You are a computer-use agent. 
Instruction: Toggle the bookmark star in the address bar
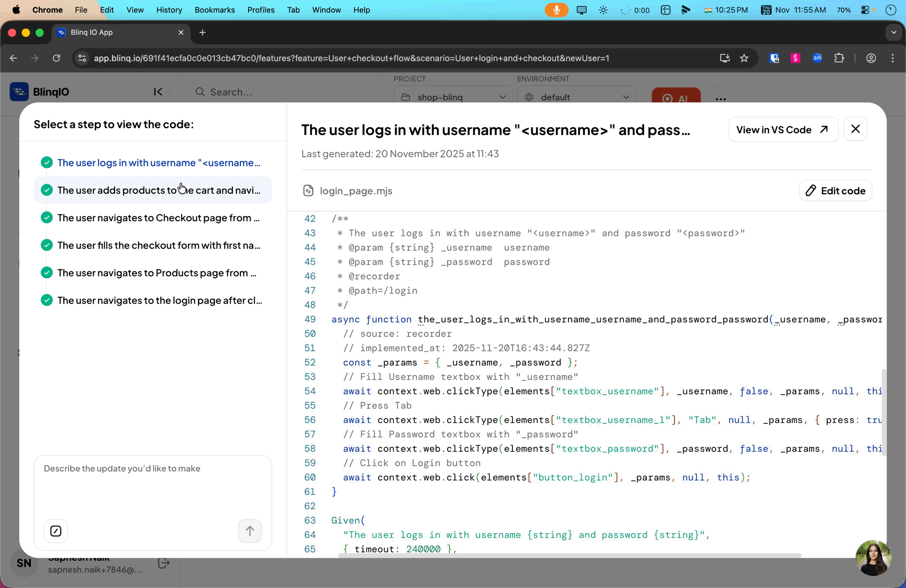[x=745, y=58]
